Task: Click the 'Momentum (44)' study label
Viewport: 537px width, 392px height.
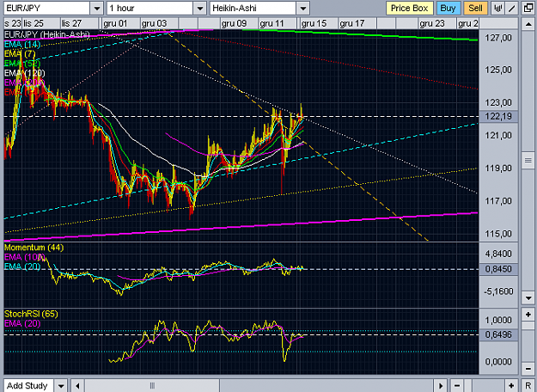Action: (x=34, y=248)
